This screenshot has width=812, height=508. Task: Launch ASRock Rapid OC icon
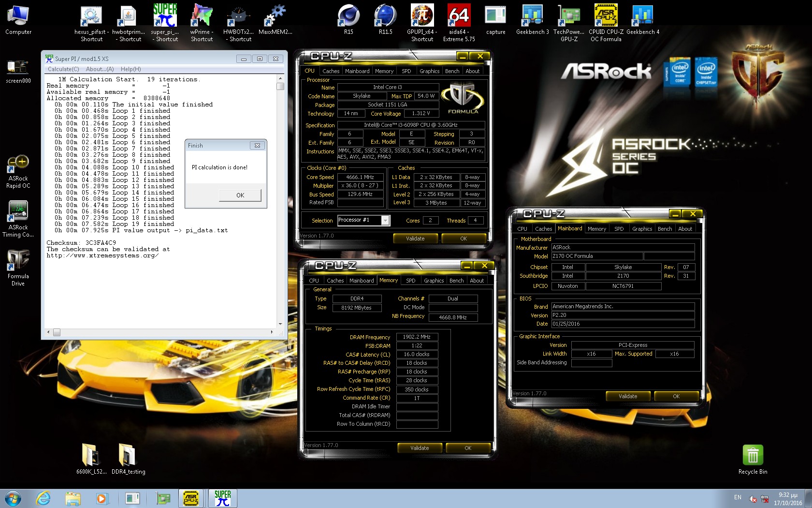click(18, 172)
